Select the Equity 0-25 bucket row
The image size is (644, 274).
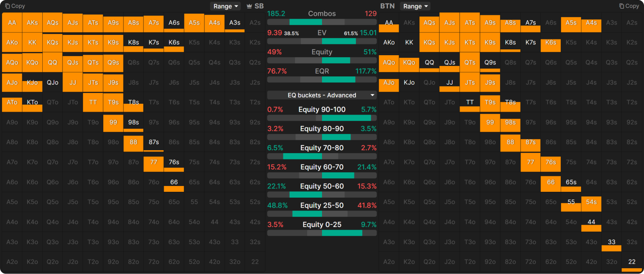[322, 228]
